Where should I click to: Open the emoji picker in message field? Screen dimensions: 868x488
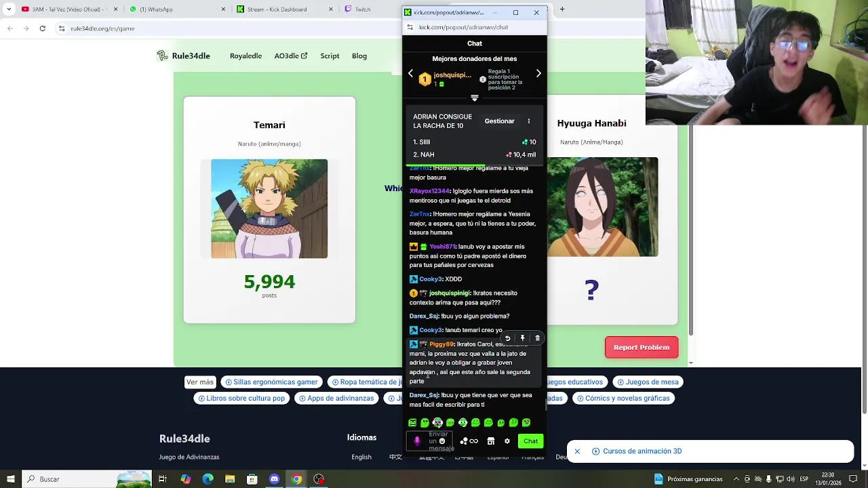[x=442, y=441]
